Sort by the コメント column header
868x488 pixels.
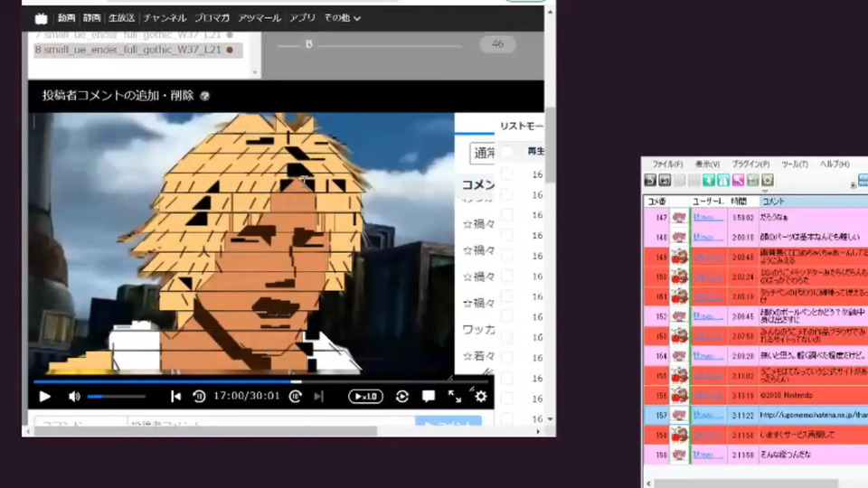[x=813, y=202]
